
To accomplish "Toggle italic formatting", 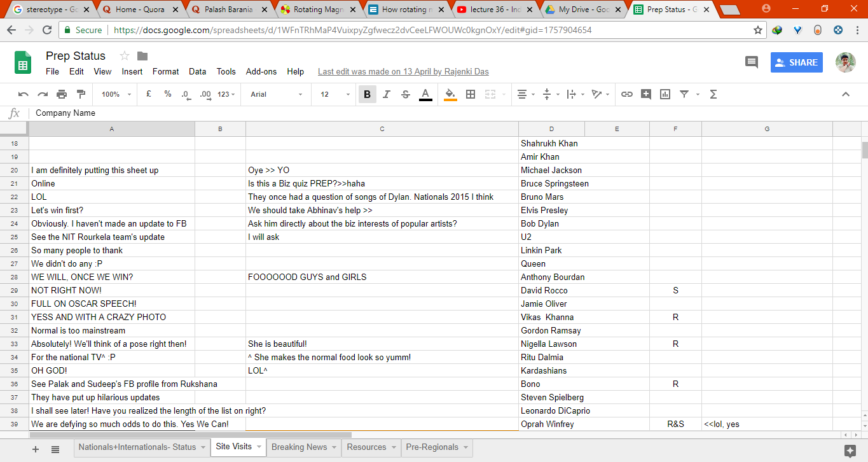I will tap(387, 94).
